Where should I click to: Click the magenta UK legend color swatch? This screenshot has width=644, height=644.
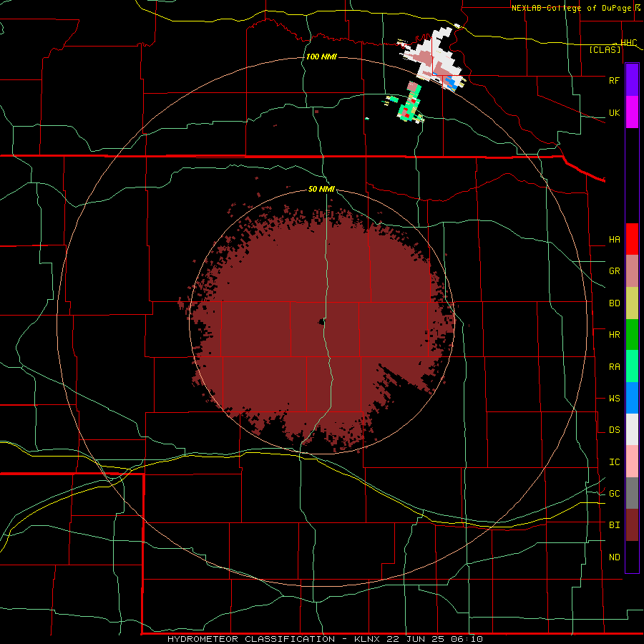coord(632,112)
